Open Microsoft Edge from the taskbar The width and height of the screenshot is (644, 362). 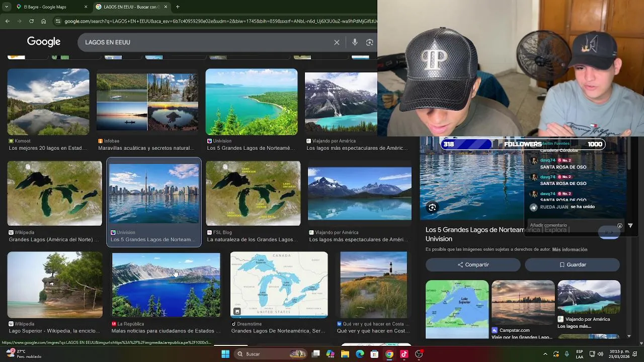360,354
